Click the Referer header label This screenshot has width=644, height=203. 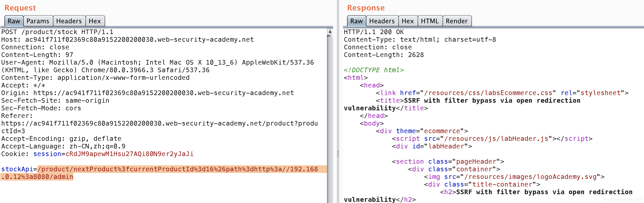tap(17, 116)
